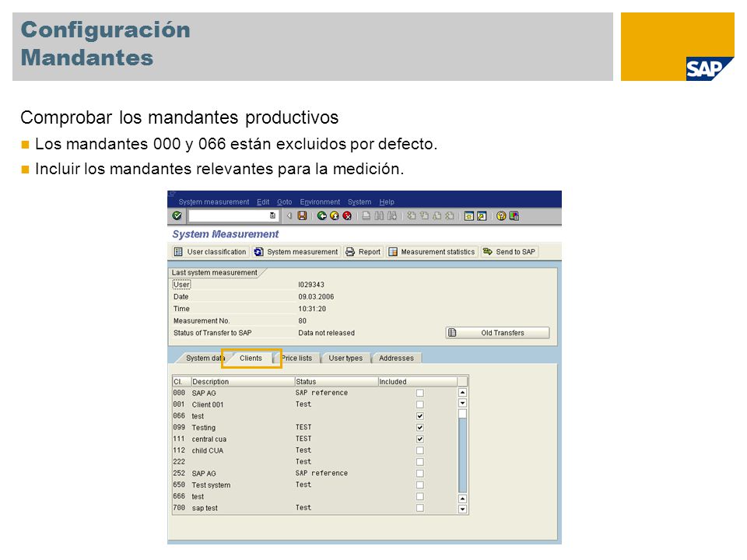The image size is (747, 560).
Task: Click the User classification grid icon
Action: [178, 252]
